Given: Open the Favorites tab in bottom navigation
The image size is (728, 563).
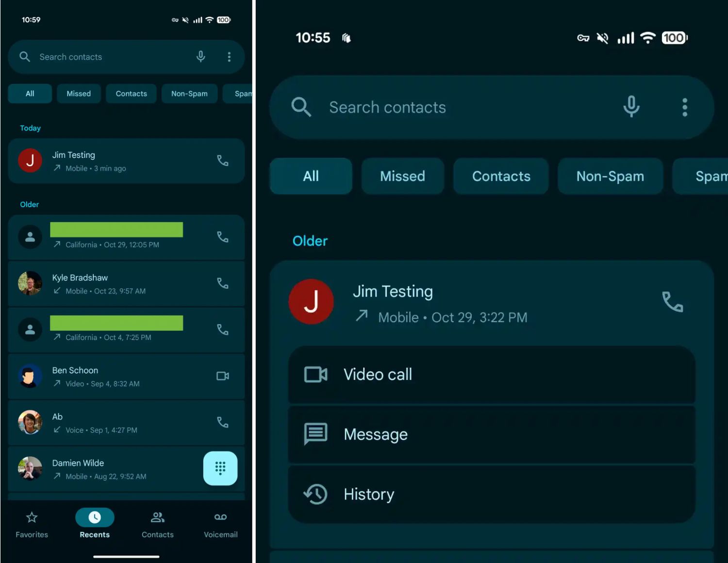Looking at the screenshot, I should (x=32, y=524).
